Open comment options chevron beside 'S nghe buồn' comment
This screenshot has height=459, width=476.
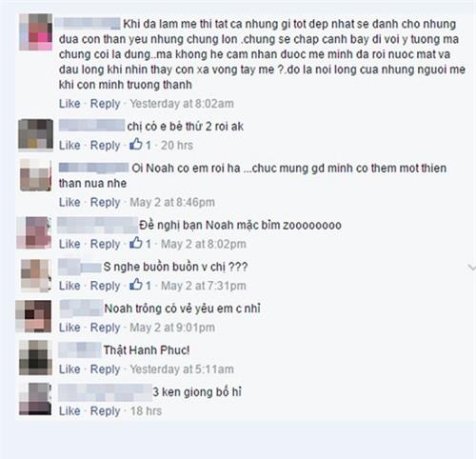472,269
